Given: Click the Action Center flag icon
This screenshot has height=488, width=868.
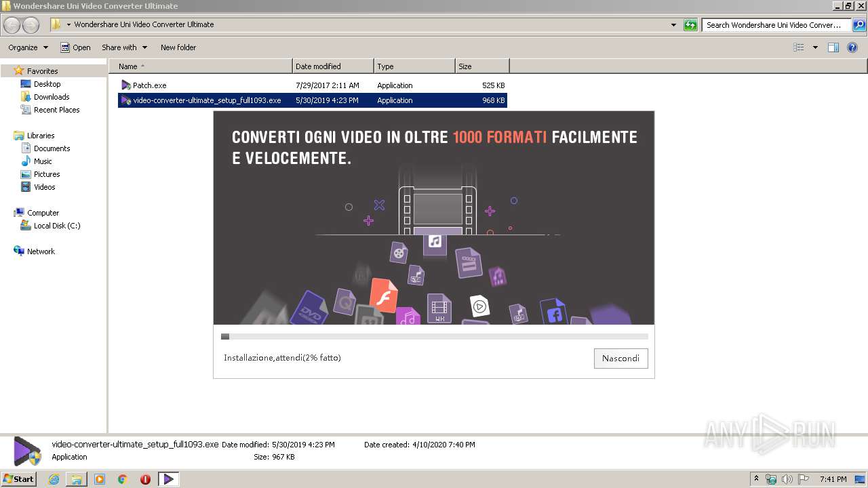Looking at the screenshot, I should coord(804,479).
